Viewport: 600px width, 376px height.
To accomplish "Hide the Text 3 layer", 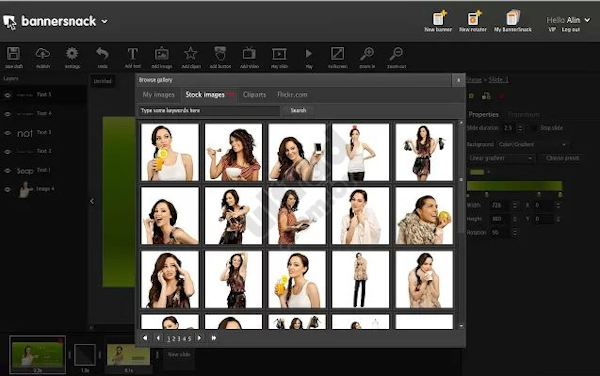I will pos(7,133).
